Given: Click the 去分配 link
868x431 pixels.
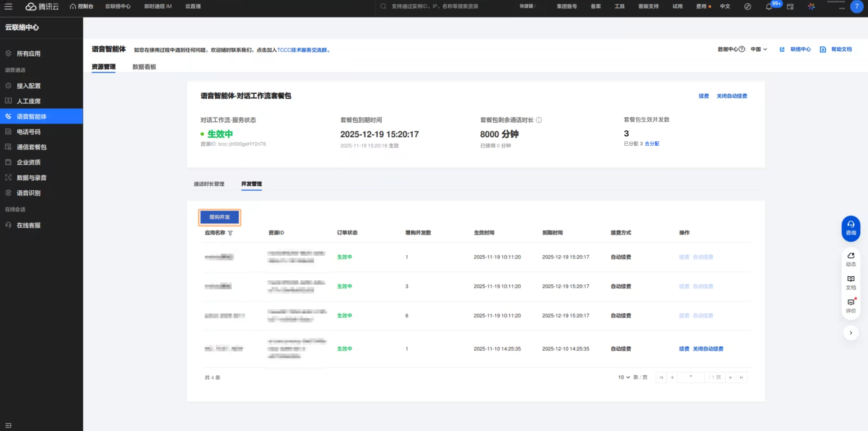Looking at the screenshot, I should (652, 144).
